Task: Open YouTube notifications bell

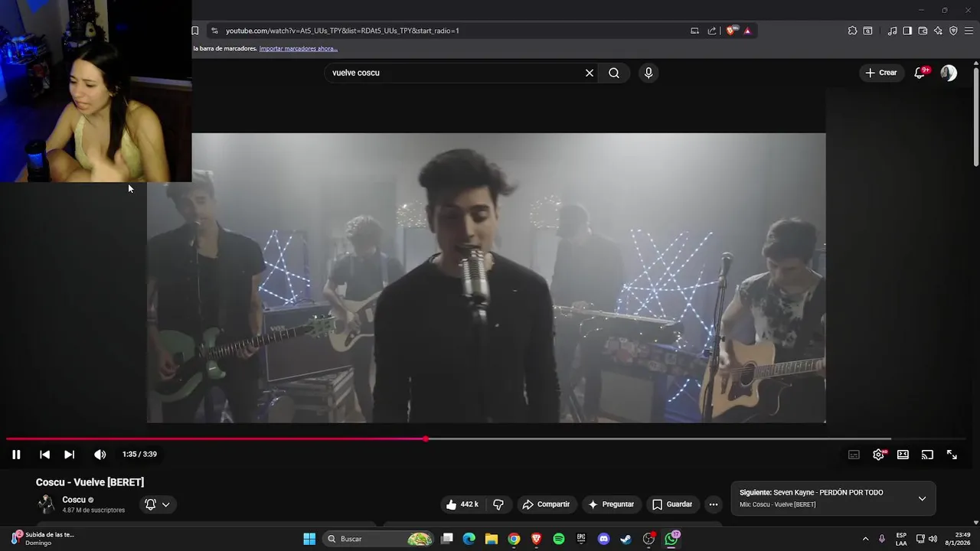Action: click(920, 73)
